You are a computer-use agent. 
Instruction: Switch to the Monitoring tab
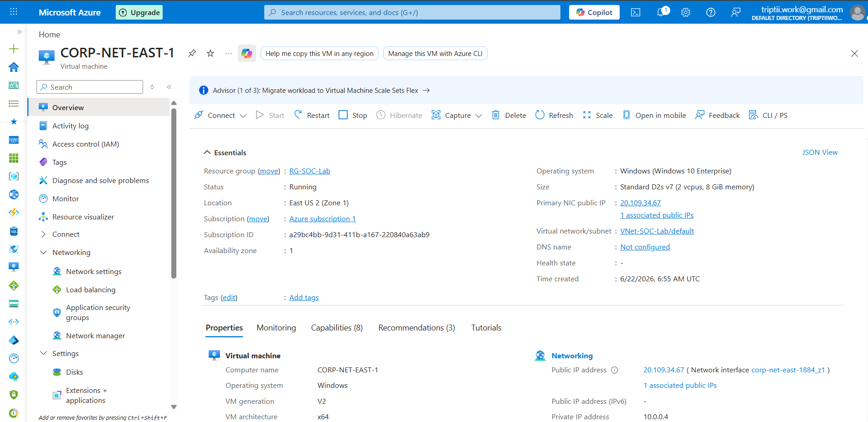click(276, 328)
